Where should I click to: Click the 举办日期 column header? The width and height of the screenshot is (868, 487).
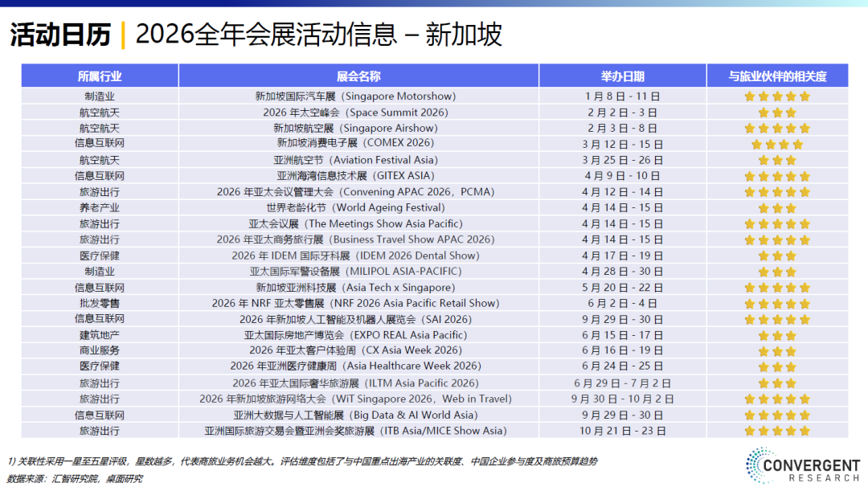622,76
